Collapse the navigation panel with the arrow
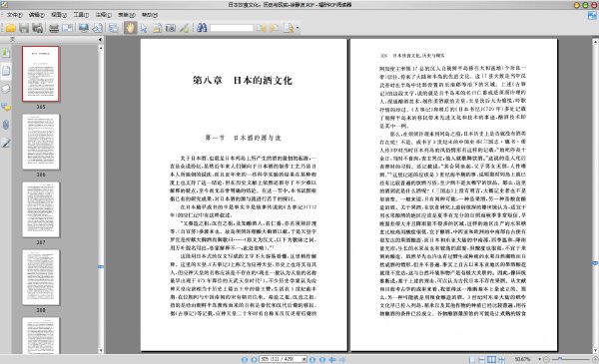The width and height of the screenshot is (599, 364). (100, 39)
